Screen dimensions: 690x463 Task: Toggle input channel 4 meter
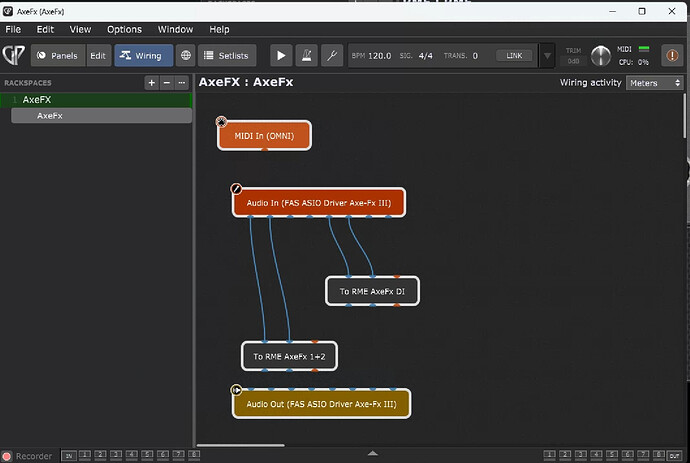click(x=132, y=455)
